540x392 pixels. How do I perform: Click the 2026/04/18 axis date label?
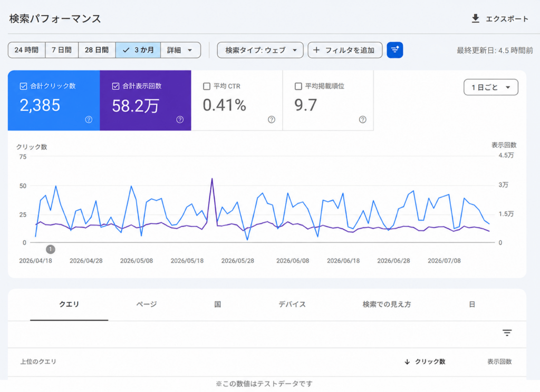coord(35,261)
